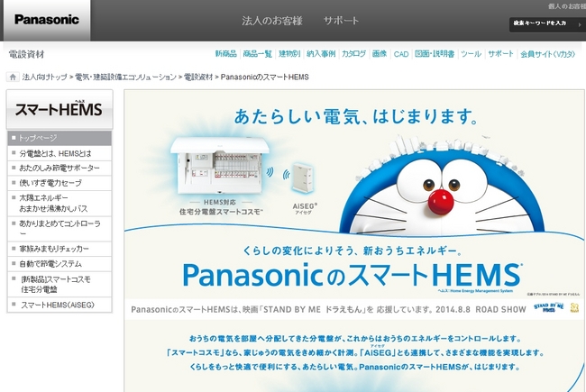Click PanasonicのスマートHEMS large title

coord(352,275)
